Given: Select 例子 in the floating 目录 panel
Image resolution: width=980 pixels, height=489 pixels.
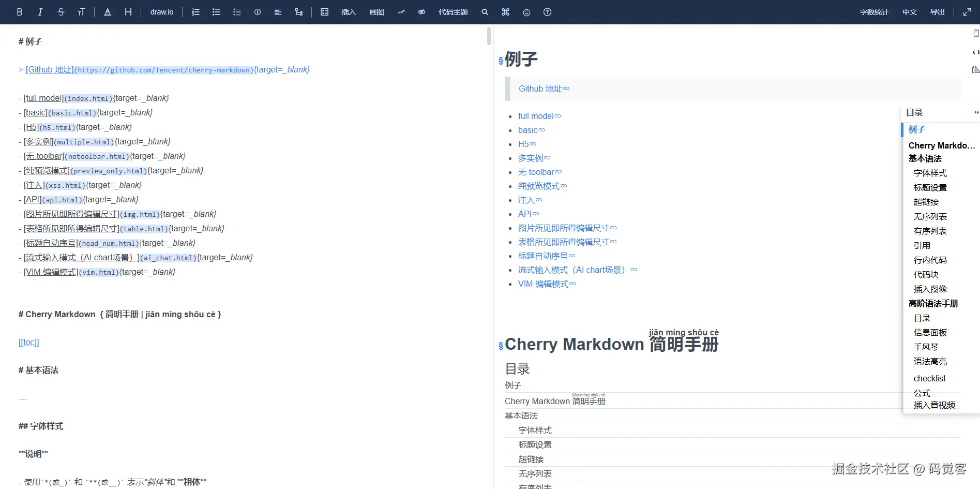Looking at the screenshot, I should [x=917, y=129].
